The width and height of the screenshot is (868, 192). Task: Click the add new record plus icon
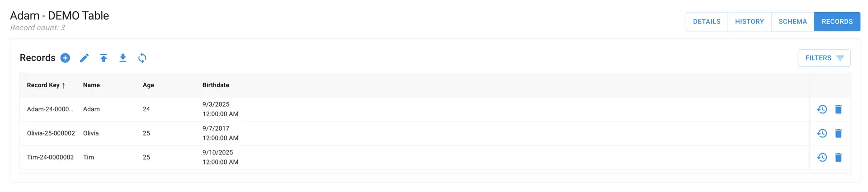point(65,58)
